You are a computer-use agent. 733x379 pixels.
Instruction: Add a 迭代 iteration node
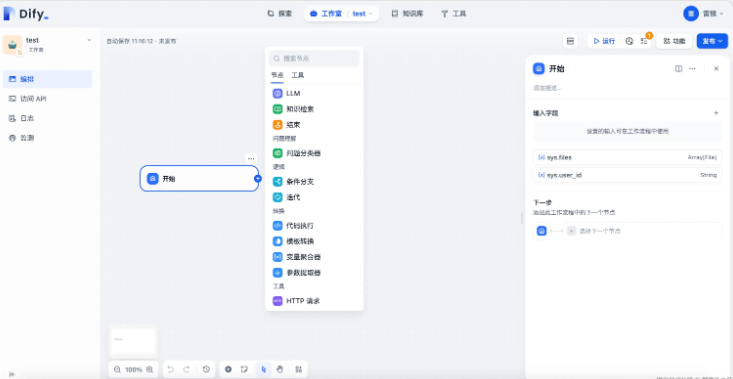(x=314, y=197)
